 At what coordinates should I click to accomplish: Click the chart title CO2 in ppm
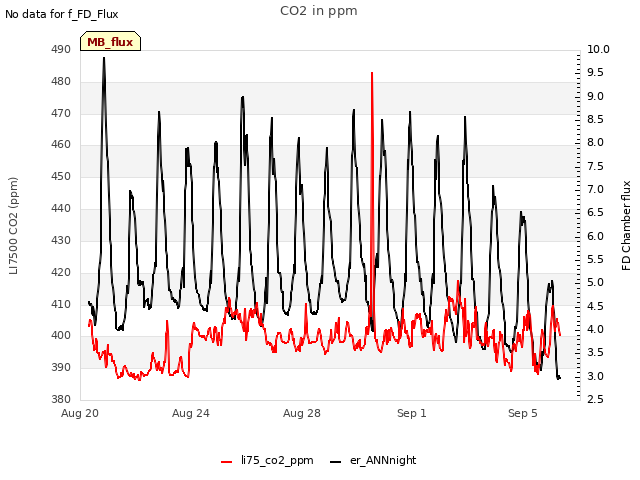(319, 11)
